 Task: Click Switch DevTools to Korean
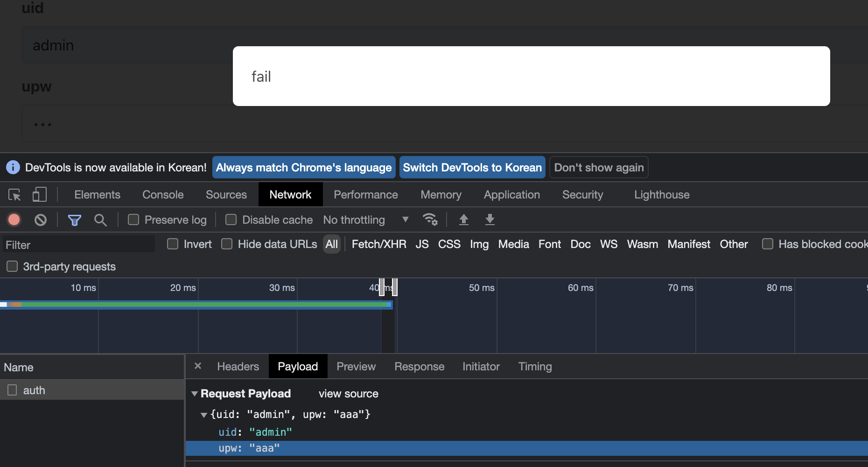click(472, 167)
